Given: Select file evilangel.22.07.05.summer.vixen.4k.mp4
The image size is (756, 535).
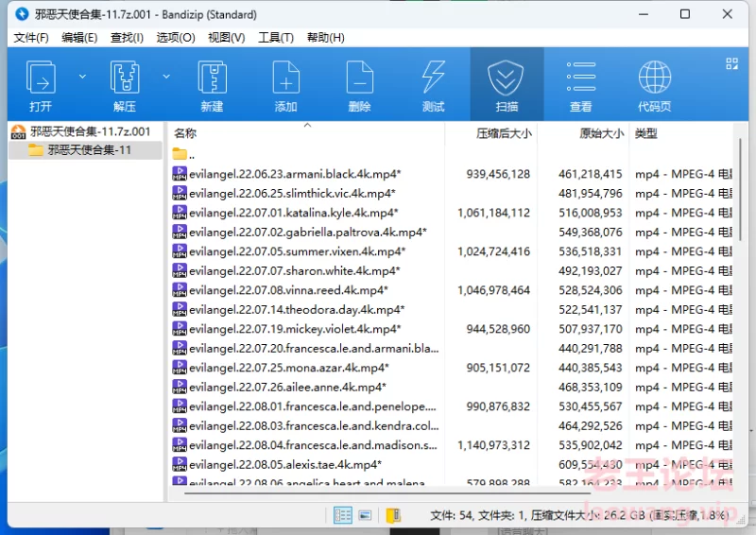Looking at the screenshot, I should [x=298, y=251].
